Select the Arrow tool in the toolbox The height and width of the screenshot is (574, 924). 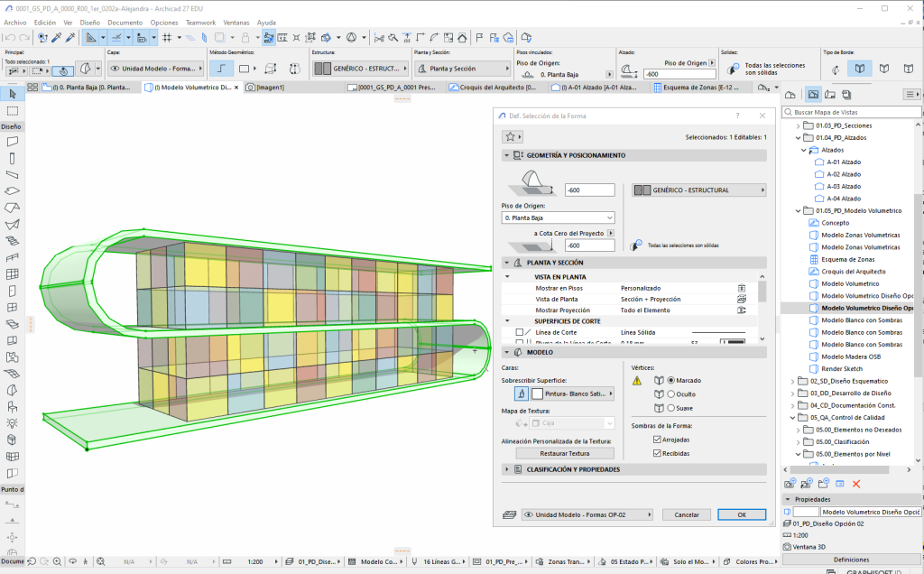13,94
